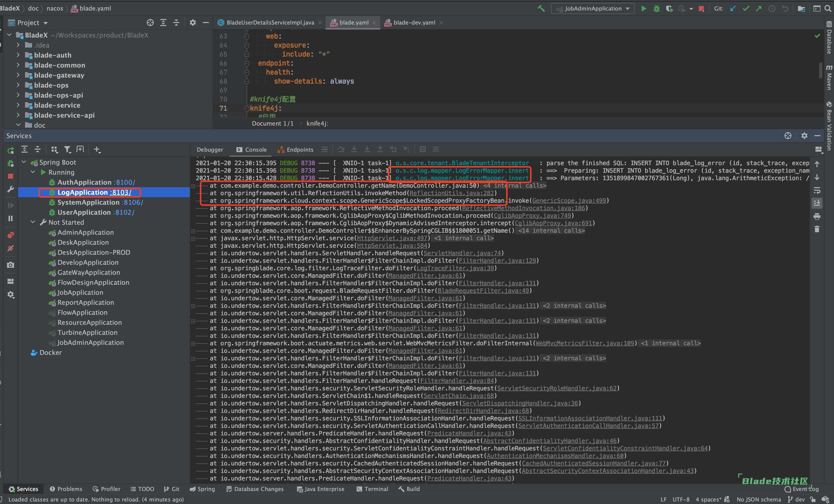Image resolution: width=834 pixels, height=504 pixels.
Task: Push commits with the green Git arrow
Action: [759, 9]
